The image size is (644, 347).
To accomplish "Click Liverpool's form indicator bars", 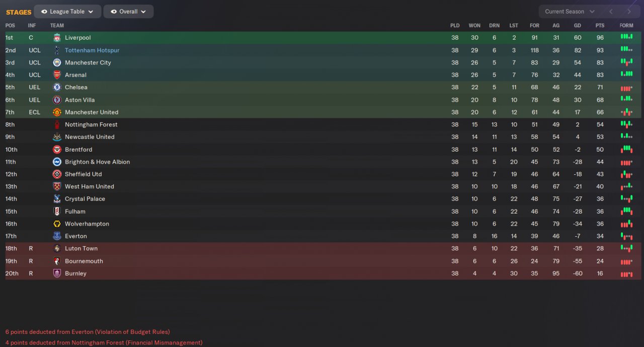I will [x=626, y=37].
